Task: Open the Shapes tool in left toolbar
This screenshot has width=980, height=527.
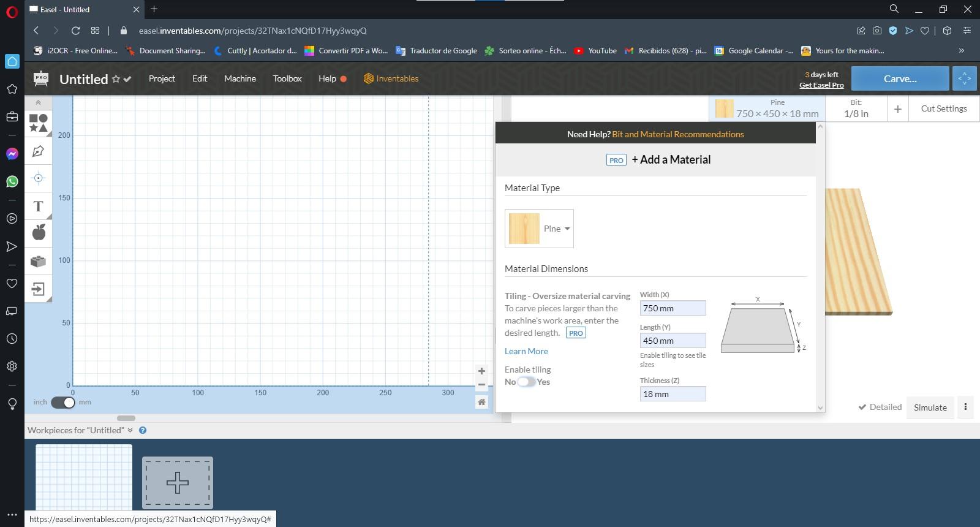Action: 38,123
